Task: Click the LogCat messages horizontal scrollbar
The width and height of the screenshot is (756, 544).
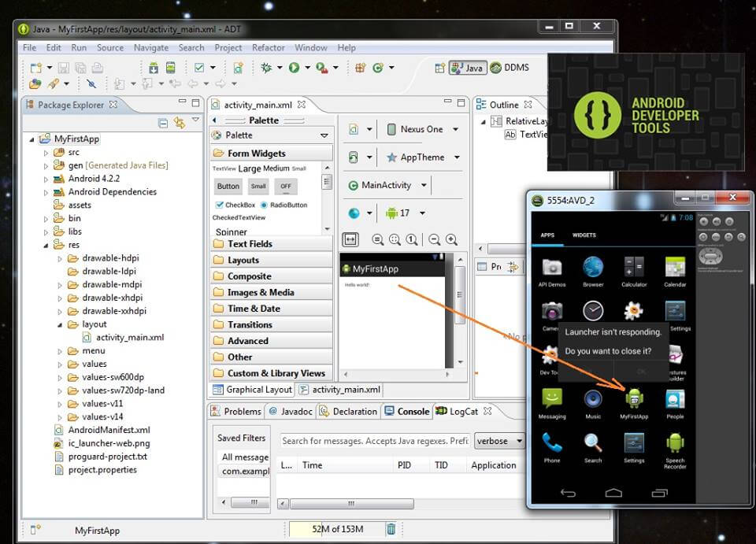Action: 352,504
